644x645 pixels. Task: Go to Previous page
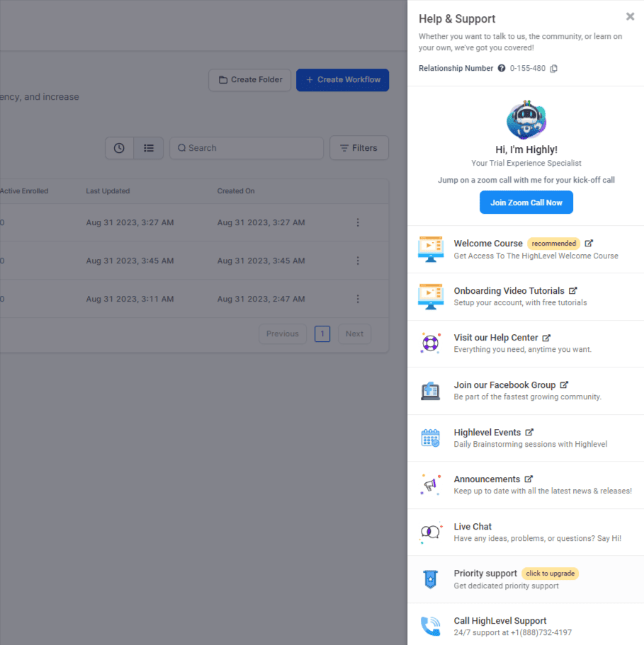tap(282, 333)
